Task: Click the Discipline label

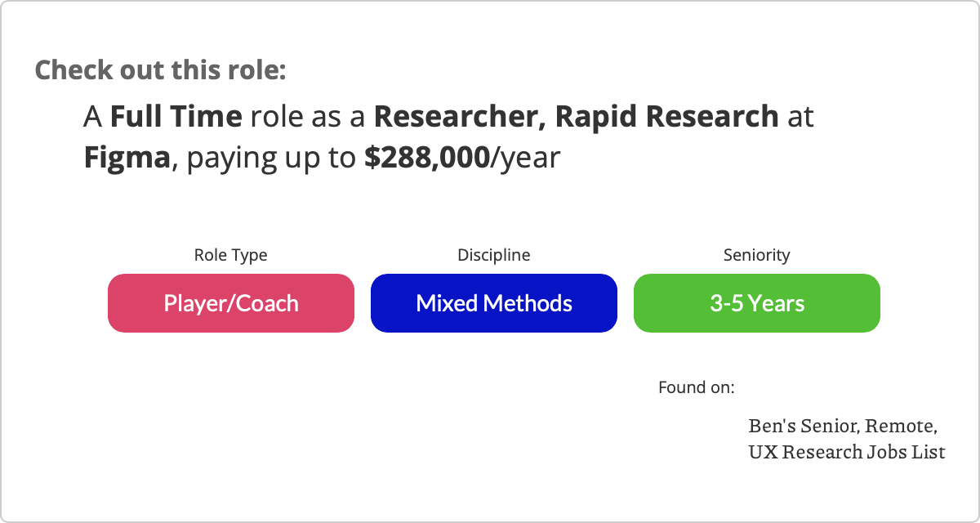Action: pyautogui.click(x=494, y=255)
